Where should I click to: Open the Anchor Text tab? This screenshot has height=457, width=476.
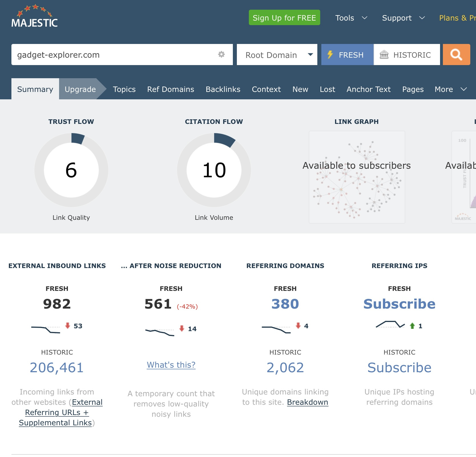coord(368,89)
